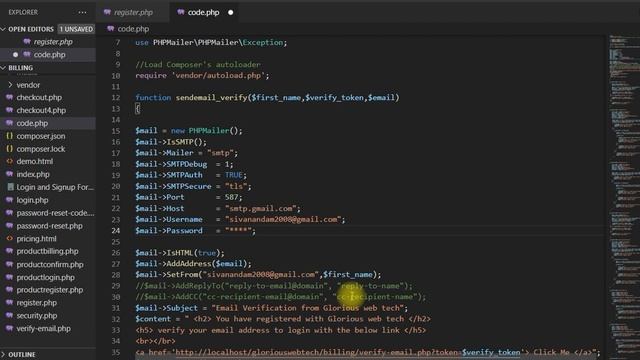
Task: Click the HTML icon beside demo.html
Action: click(9, 161)
